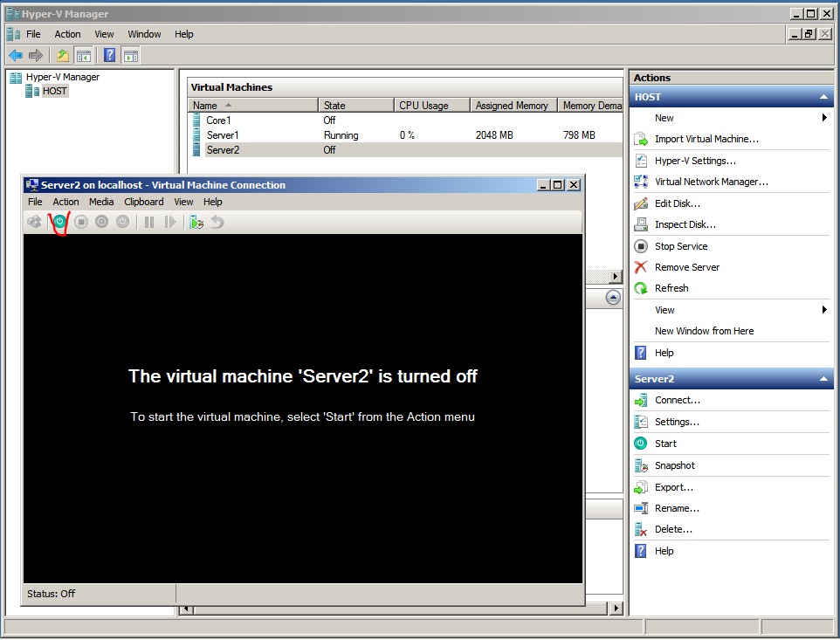This screenshot has width=840, height=640.
Task: Click right scroll arrow of VM list scrollbar
Action: [615, 277]
